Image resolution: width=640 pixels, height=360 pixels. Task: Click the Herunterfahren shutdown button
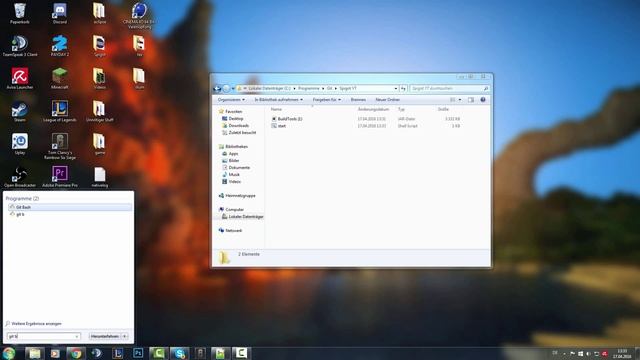point(104,336)
